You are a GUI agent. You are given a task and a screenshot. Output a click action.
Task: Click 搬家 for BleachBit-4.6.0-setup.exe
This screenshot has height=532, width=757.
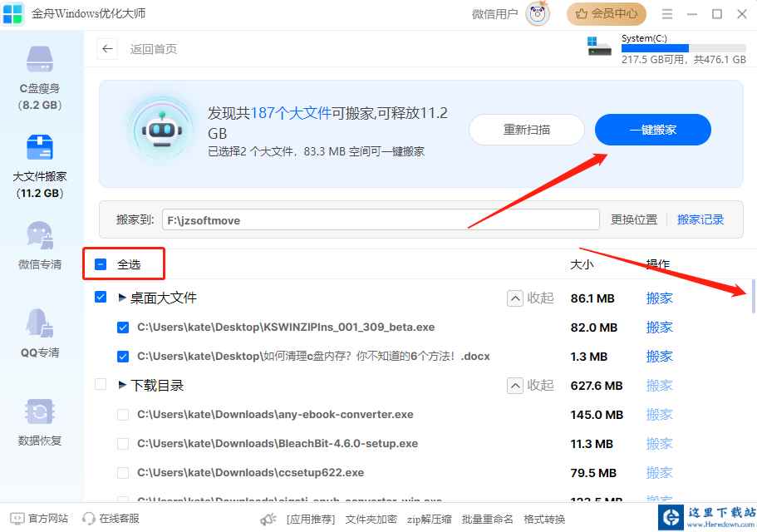coord(660,444)
